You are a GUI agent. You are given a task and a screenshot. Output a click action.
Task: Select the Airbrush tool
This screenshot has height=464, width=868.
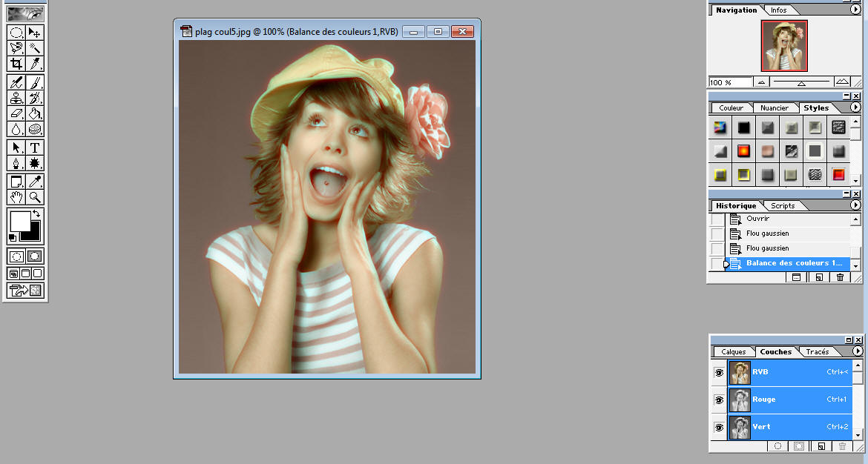(x=16, y=82)
